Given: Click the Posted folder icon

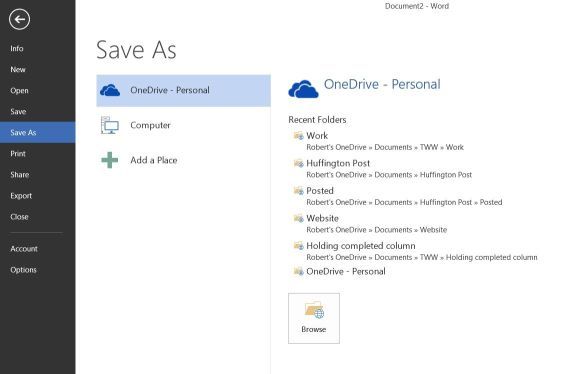Looking at the screenshot, I should pos(299,191).
